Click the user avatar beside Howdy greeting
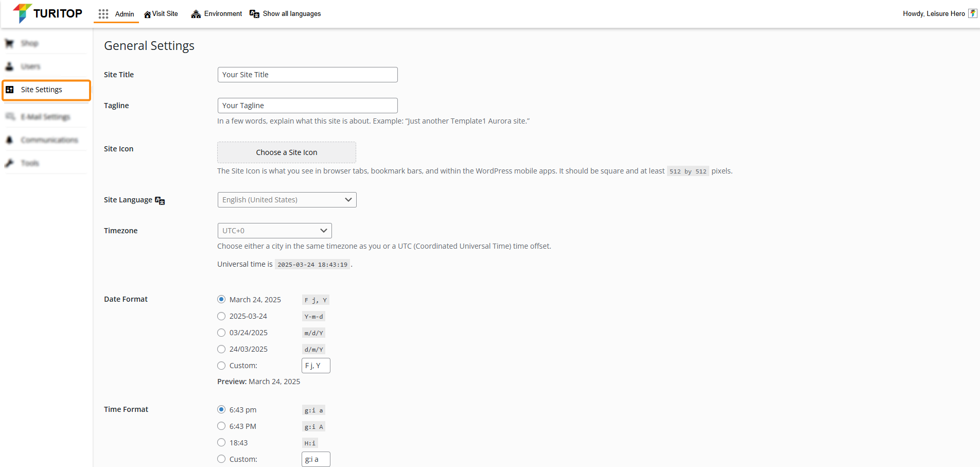Screen dimensions: 980x467 click(x=972, y=14)
